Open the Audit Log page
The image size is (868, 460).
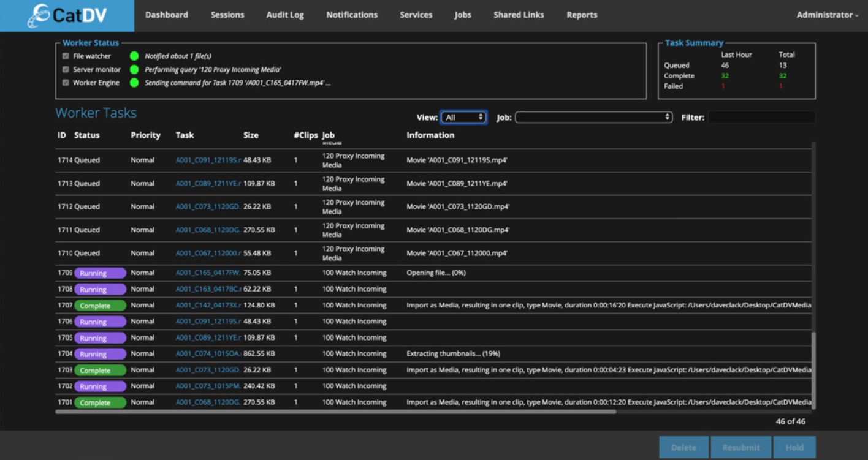pyautogui.click(x=285, y=15)
